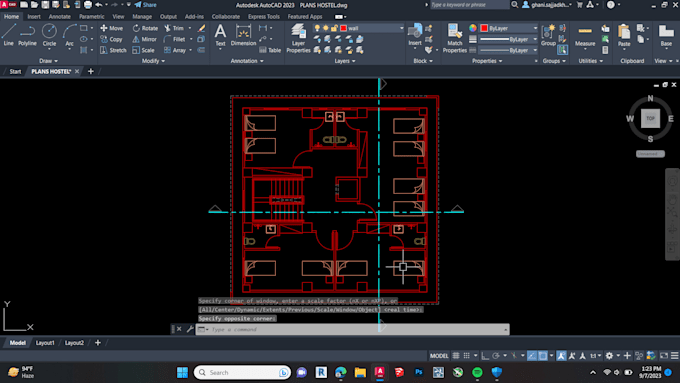Viewport: 680px width, 383px height.
Task: Open the Express Tools ribbon tab
Action: pyautogui.click(x=264, y=16)
